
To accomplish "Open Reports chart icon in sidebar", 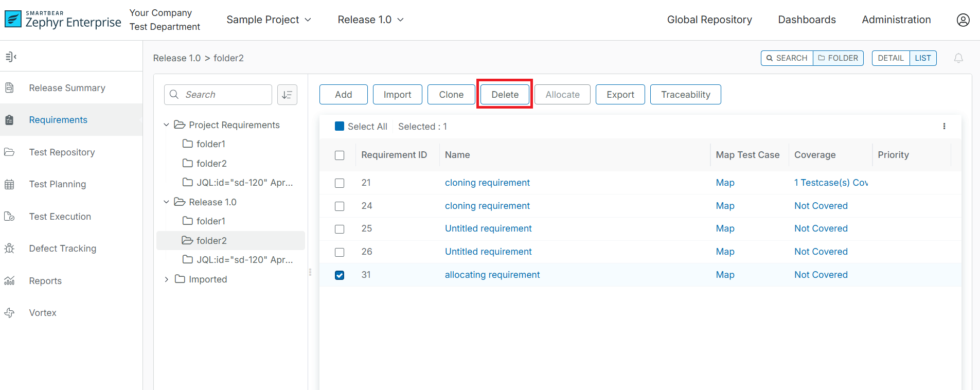I will [9, 281].
